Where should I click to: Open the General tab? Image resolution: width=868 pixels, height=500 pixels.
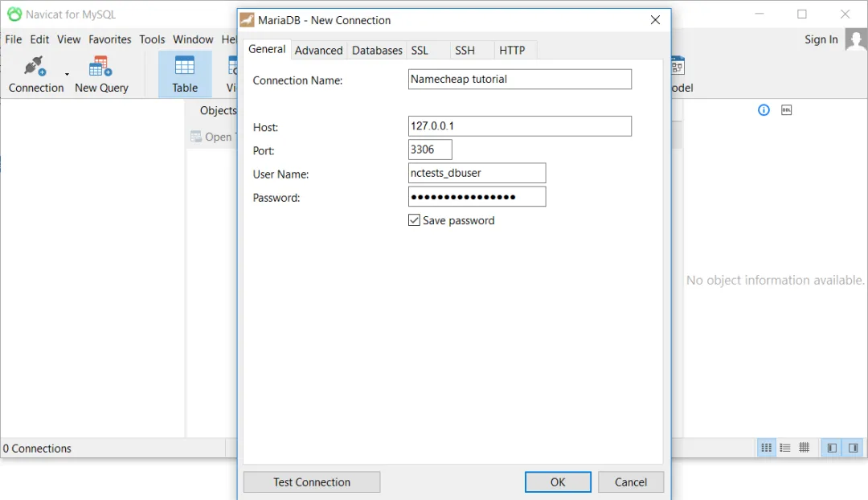pyautogui.click(x=267, y=49)
